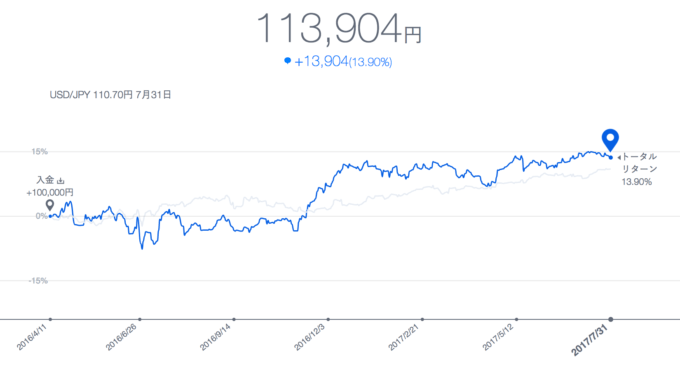The image size is (680, 378).
Task: Click the -15% axis label
Action: click(x=38, y=281)
